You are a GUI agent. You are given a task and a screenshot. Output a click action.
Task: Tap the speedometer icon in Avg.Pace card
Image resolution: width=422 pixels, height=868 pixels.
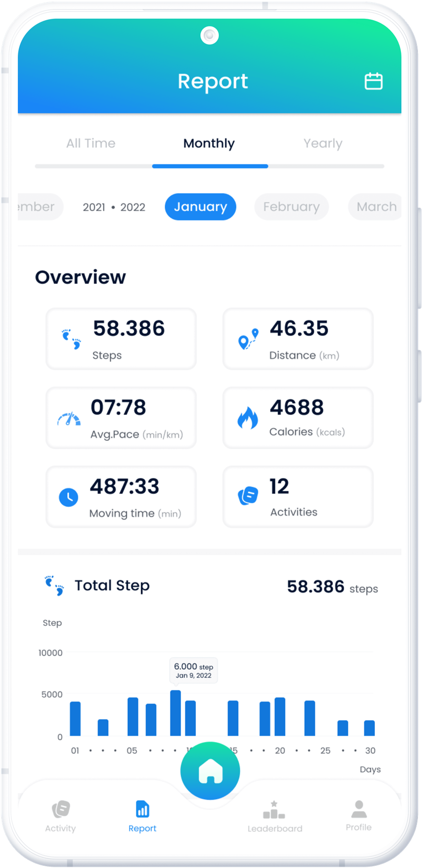coord(69,419)
